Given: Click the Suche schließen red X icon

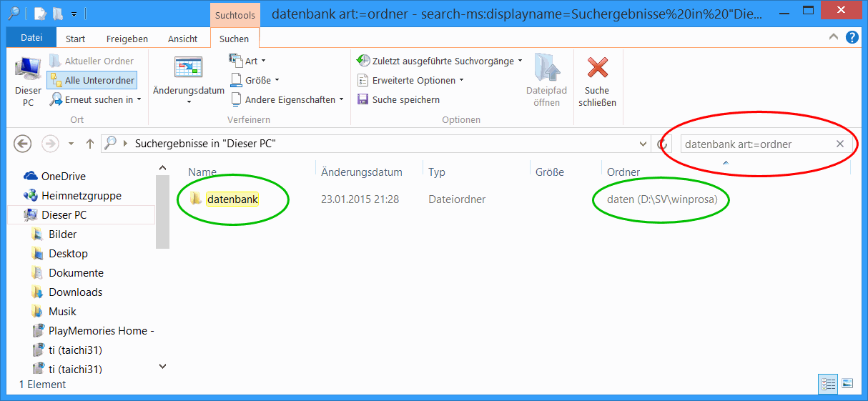Looking at the screenshot, I should pyautogui.click(x=597, y=69).
